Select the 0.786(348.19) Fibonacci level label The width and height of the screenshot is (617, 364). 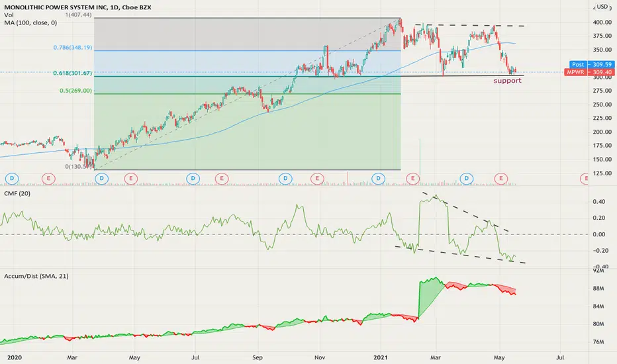pos(73,47)
